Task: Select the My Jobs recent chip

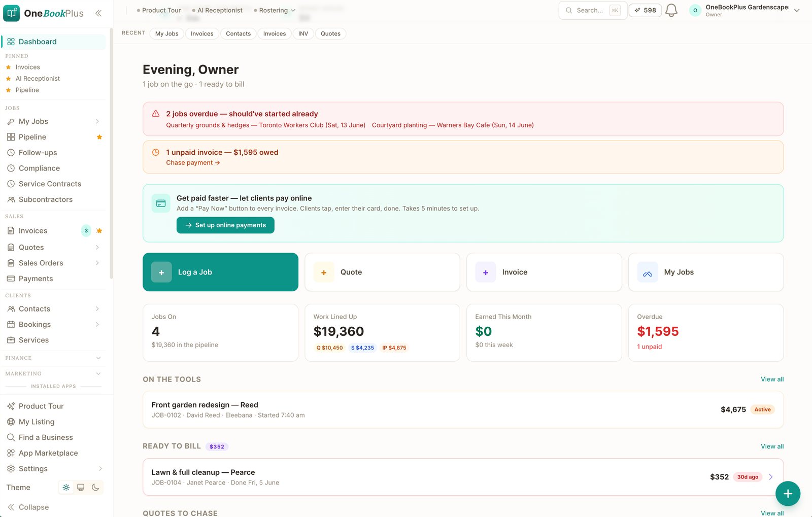Action: (166, 33)
